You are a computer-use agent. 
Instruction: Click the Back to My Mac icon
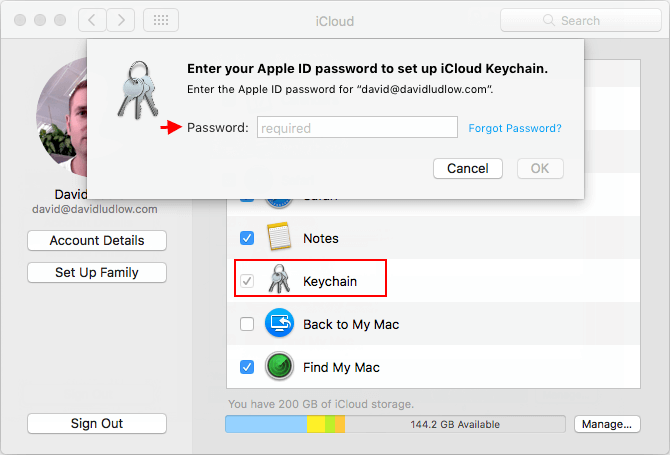(x=279, y=323)
